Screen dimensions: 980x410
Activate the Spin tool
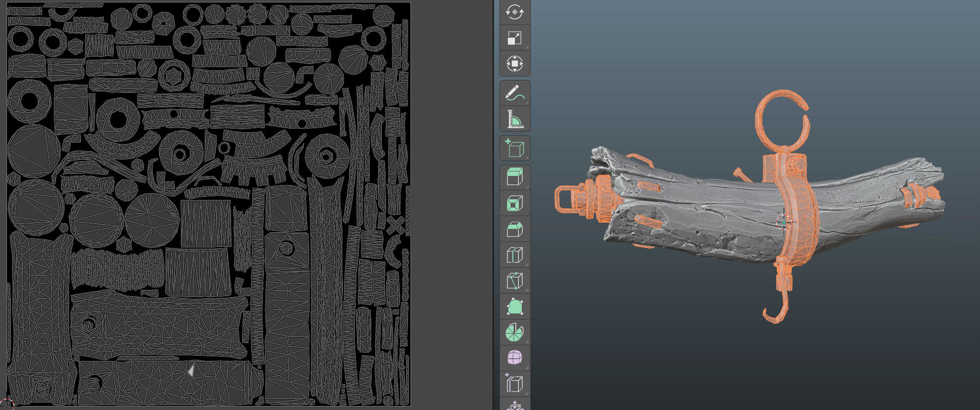(x=514, y=332)
